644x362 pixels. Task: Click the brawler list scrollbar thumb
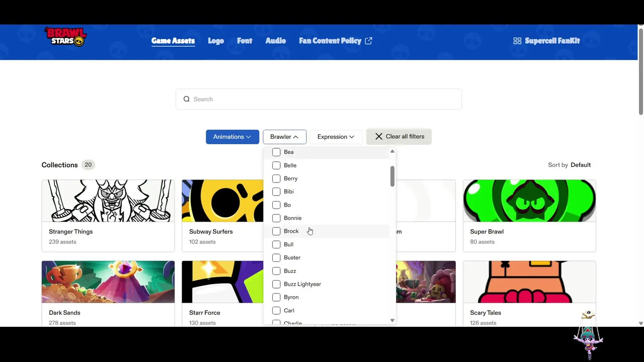click(392, 176)
